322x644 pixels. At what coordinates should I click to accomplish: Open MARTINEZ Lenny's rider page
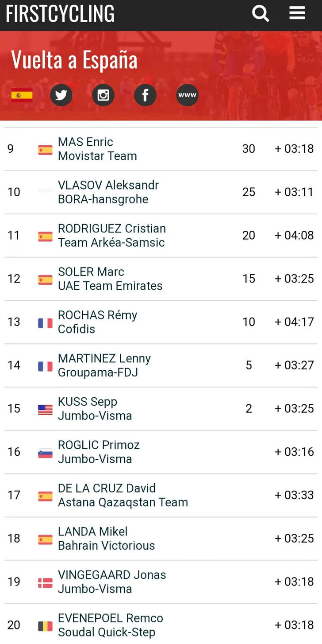click(104, 358)
